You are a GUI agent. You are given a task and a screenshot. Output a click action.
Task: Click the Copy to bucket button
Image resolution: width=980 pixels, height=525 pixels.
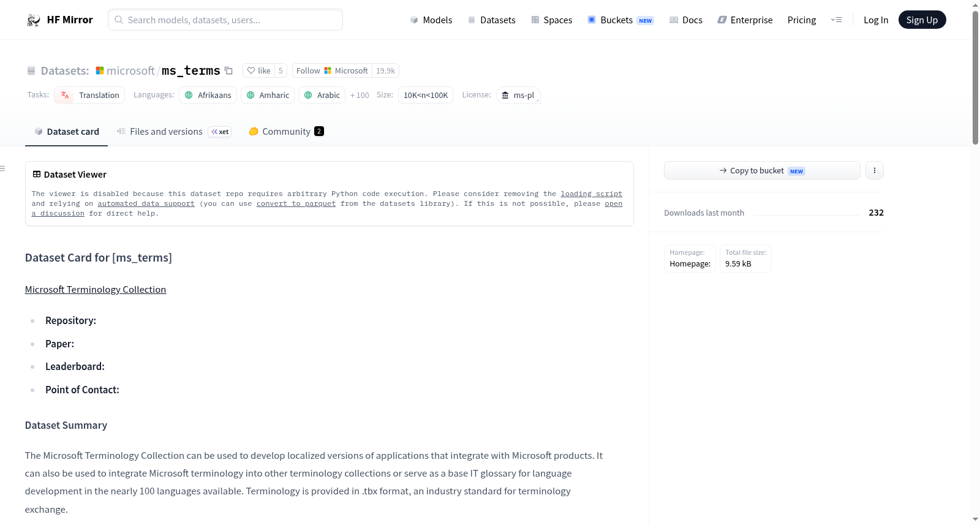tap(762, 170)
